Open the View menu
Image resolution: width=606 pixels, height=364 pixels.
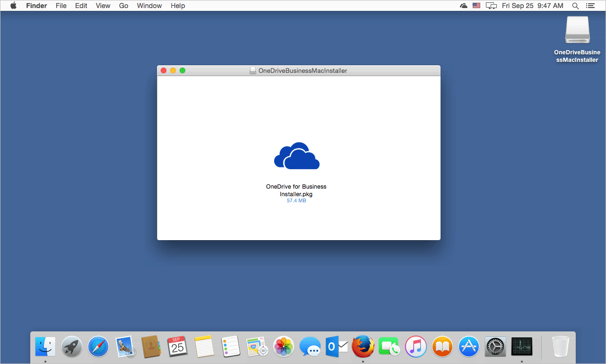(103, 6)
